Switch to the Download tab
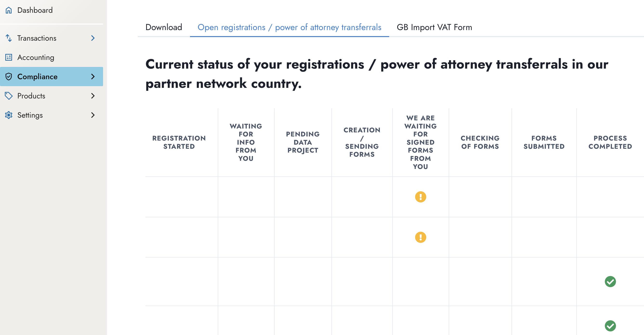 point(164,27)
